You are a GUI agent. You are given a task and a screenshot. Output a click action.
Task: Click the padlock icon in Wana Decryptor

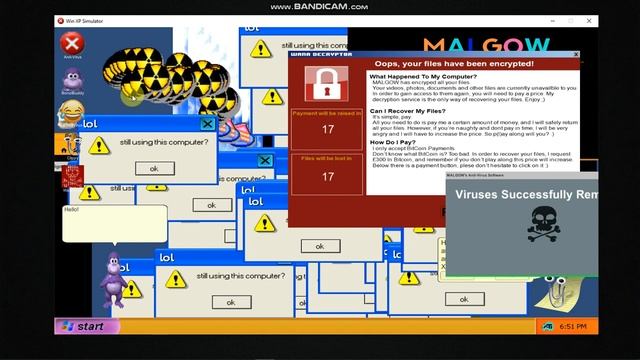tap(327, 84)
